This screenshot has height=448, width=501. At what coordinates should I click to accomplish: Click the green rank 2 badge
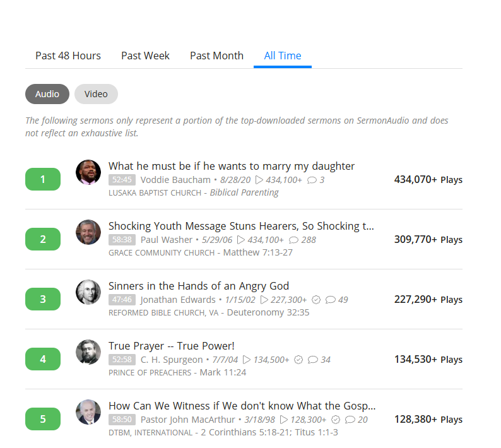(x=43, y=239)
